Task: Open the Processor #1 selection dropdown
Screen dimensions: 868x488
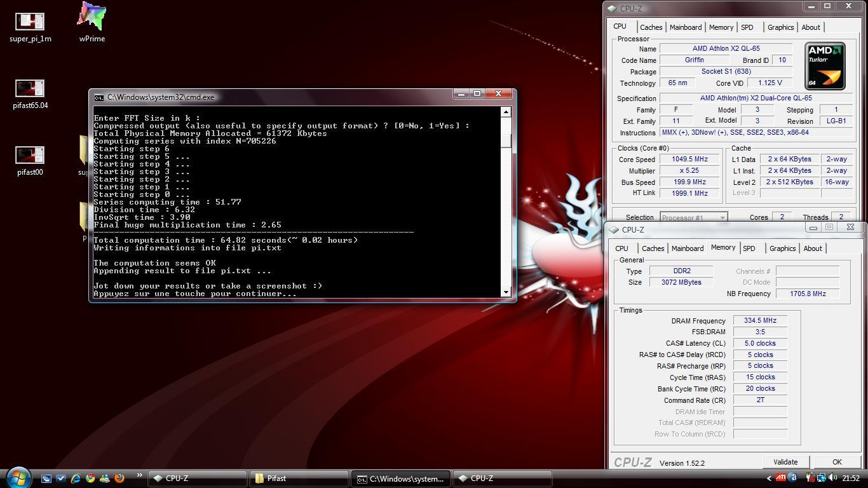Action: coord(693,217)
